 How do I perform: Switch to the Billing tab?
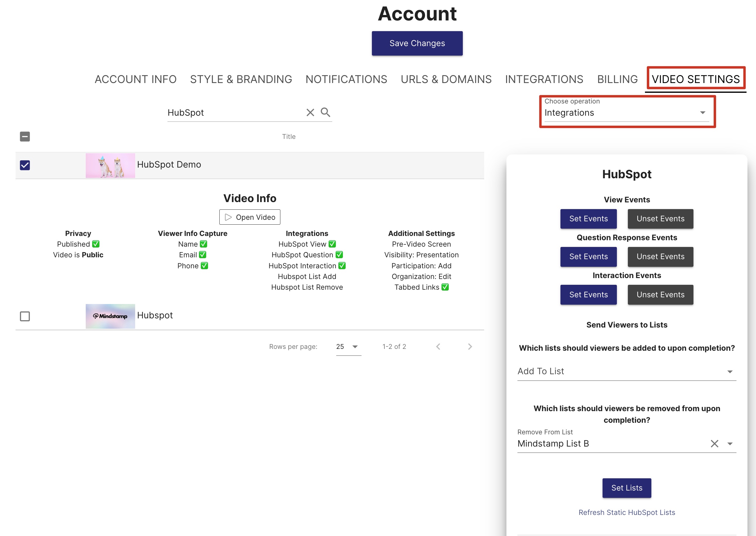click(617, 79)
